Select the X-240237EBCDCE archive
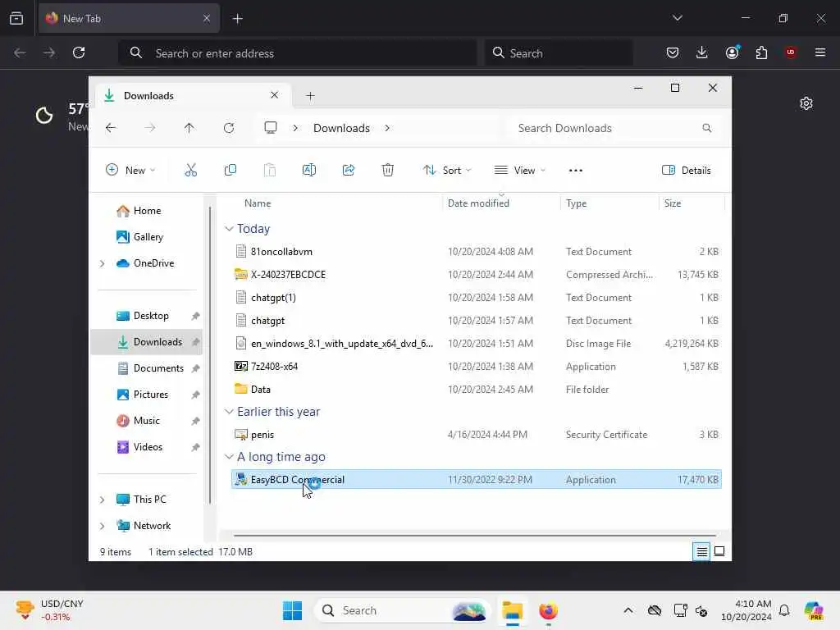Viewport: 840px width, 630px height. tap(476, 274)
